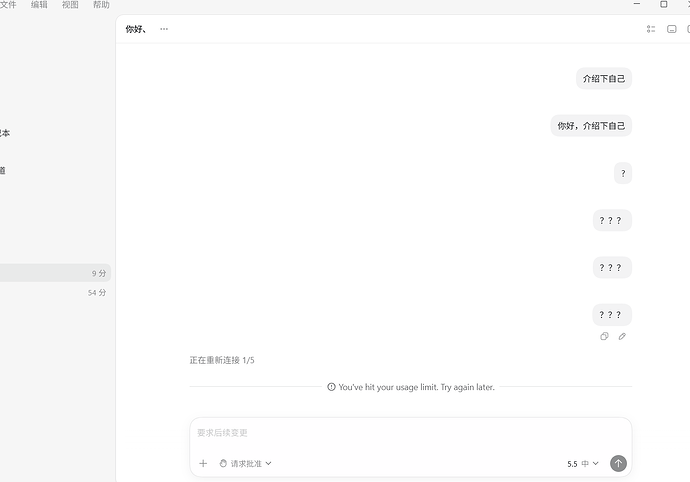The image size is (690, 482).
Task: Send the message with the up-arrow button
Action: (x=618, y=463)
